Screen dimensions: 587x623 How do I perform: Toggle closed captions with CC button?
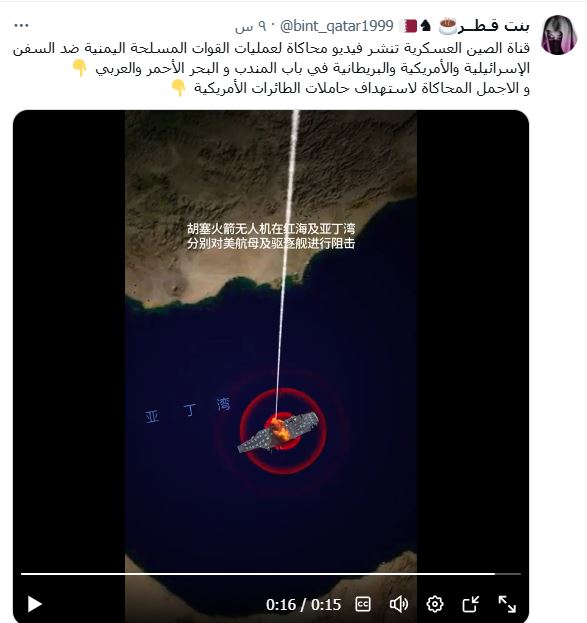point(362,604)
